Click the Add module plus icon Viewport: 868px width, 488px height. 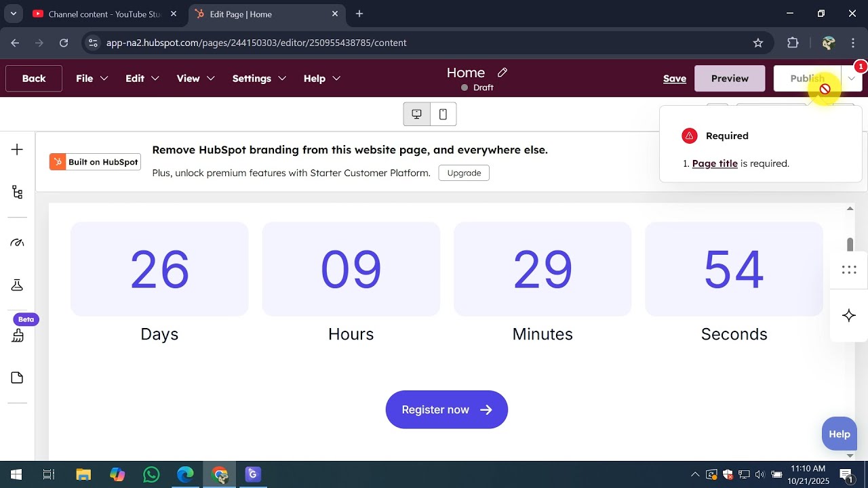18,150
